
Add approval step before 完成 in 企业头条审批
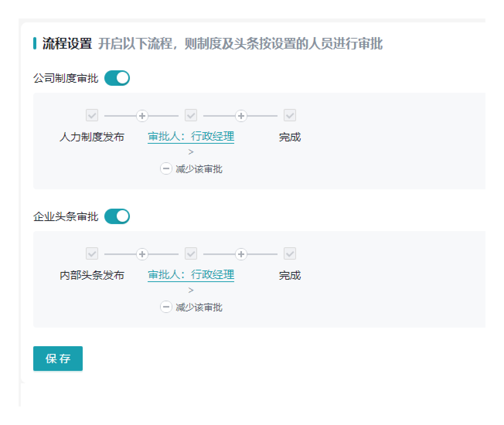click(x=241, y=254)
